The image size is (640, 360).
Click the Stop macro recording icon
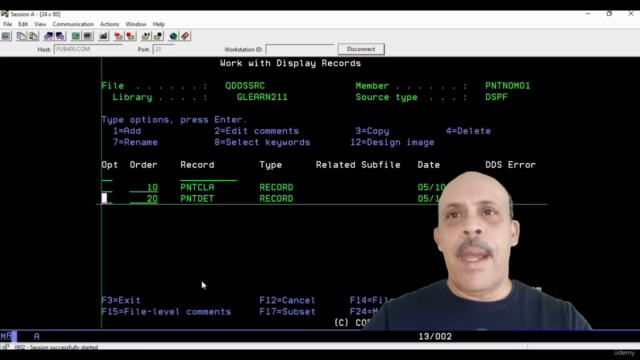[131, 36]
